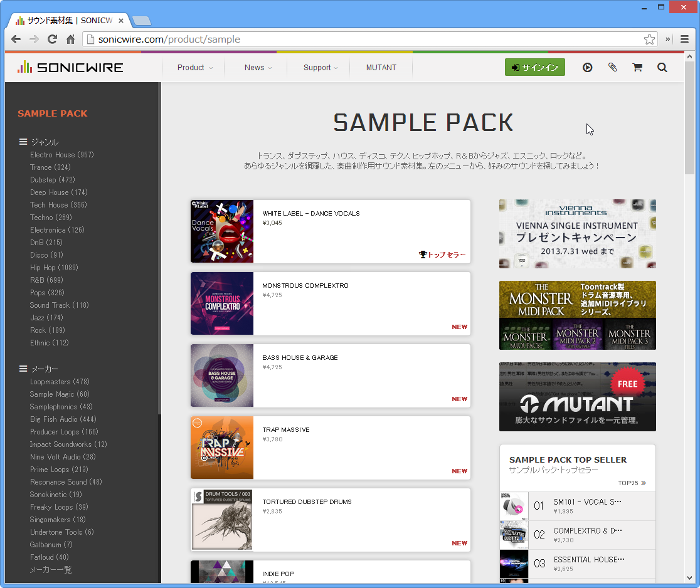The image size is (700, 588).
Task: Toggle the ジャンル list hamburger icon
Action: [x=23, y=142]
